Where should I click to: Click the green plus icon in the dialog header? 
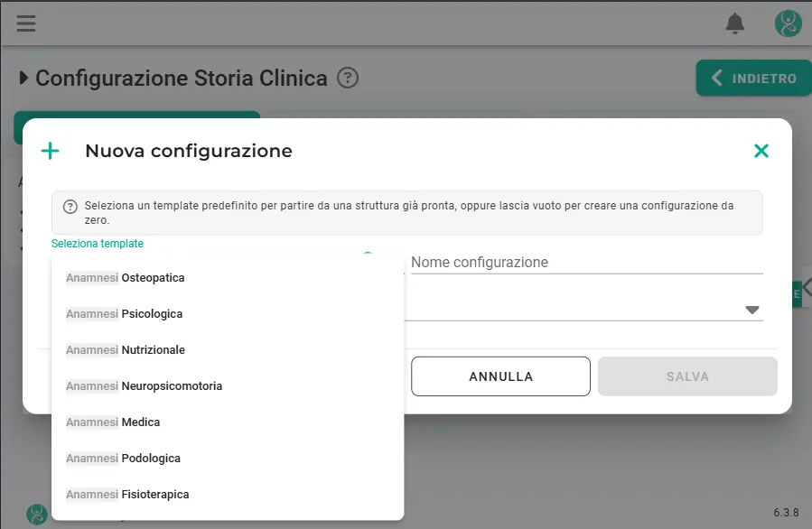[x=50, y=151]
